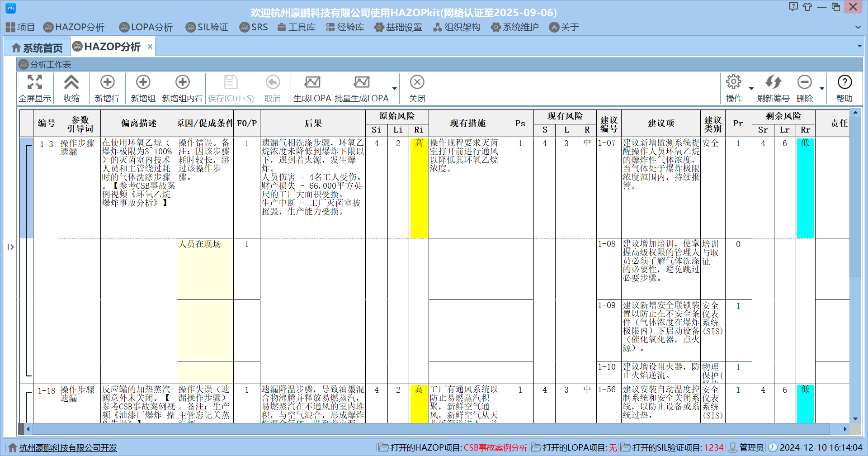Image resolution: width=868 pixels, height=456 pixels.
Task: Click the 分析工作表 panel header icon
Action: [24, 65]
